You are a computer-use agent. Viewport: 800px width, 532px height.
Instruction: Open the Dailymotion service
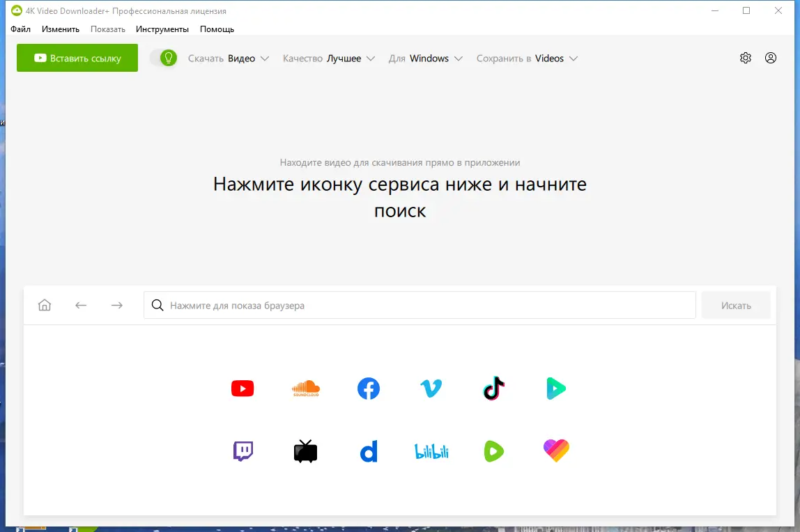(368, 451)
